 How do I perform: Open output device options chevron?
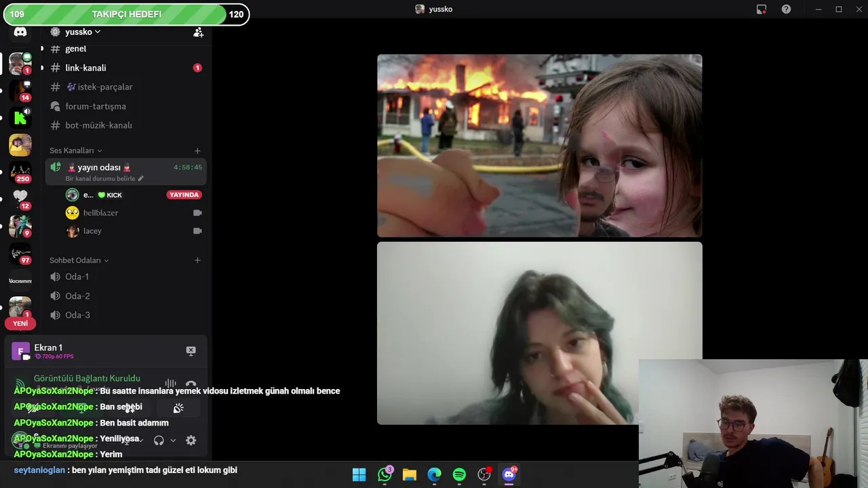tap(173, 440)
